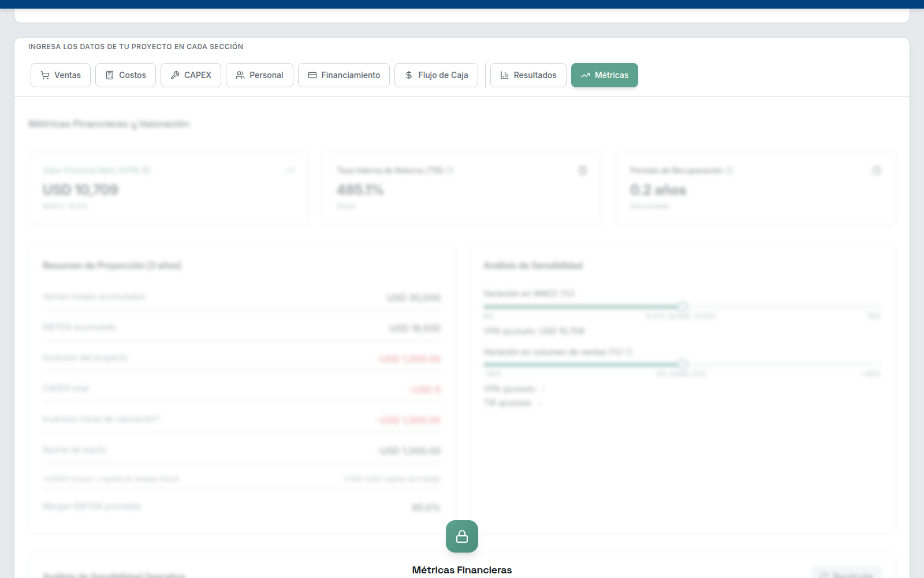View the Resultados tab
Viewport: 924px width, 578px height.
point(528,75)
